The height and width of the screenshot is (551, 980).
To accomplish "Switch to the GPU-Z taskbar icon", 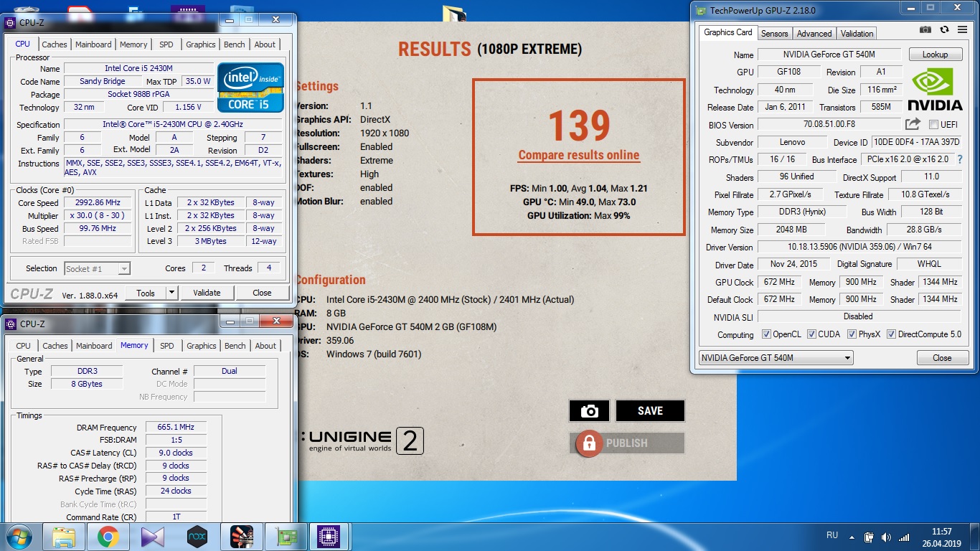I will pos(286,537).
